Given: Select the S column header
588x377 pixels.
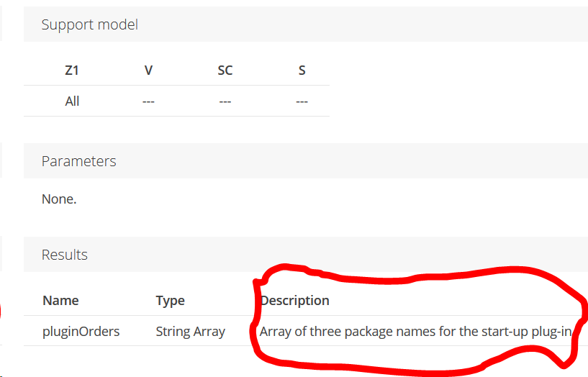Looking at the screenshot, I should tap(302, 71).
